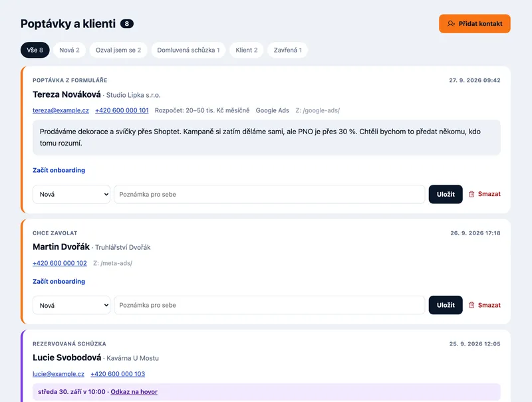Open status dropdown for Tereza Nováková
This screenshot has height=402, width=532.
pos(72,194)
